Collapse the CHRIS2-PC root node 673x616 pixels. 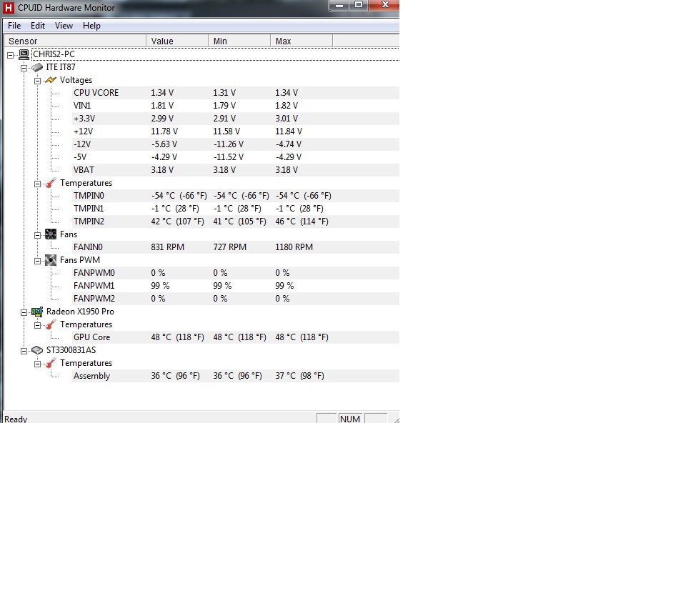click(10, 55)
